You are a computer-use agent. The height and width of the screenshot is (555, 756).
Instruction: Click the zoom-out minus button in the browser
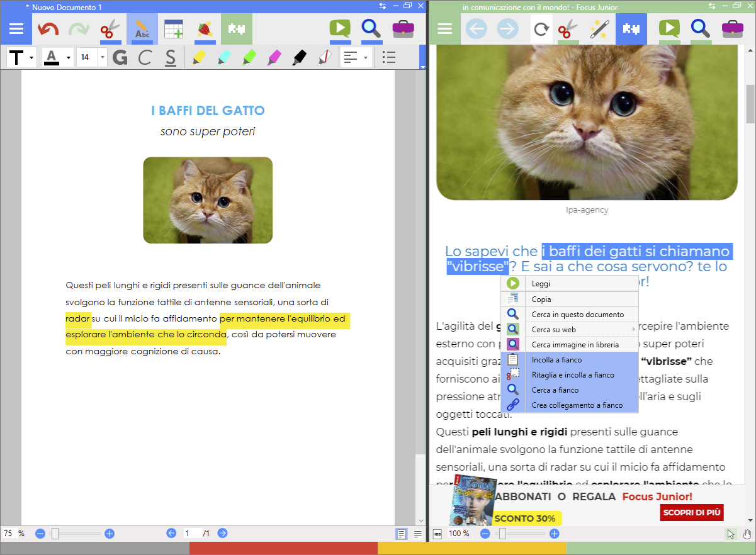(485, 534)
